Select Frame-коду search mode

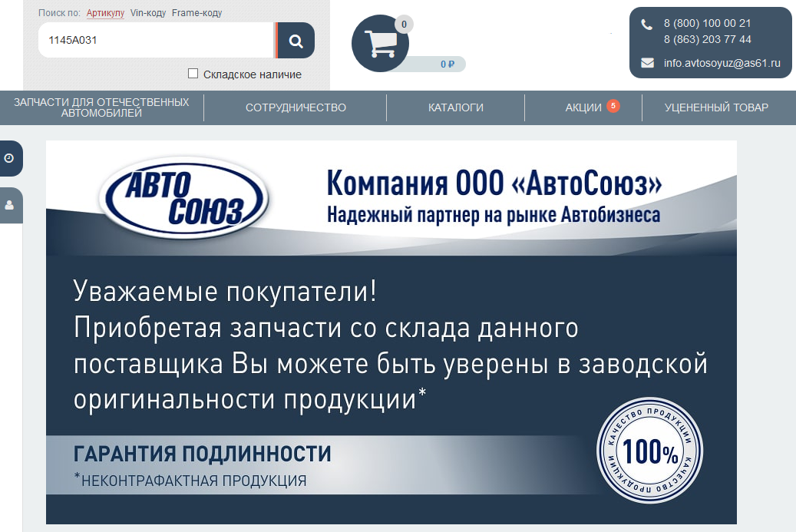197,13
